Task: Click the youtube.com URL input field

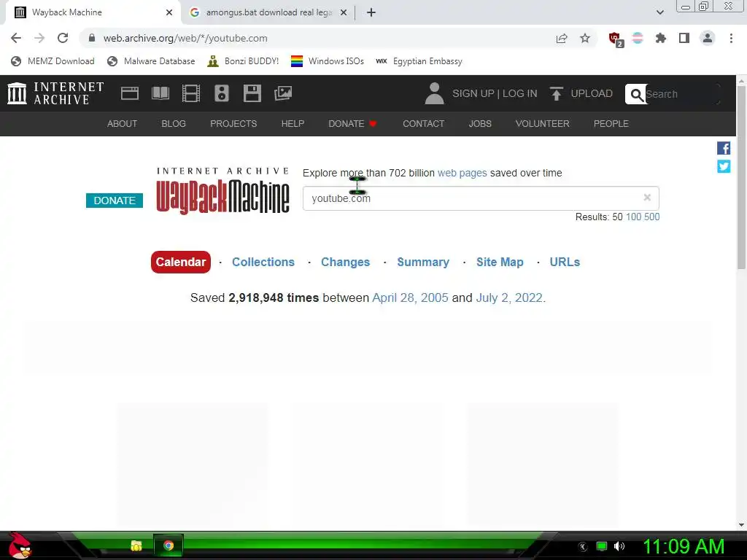Action: (x=481, y=198)
